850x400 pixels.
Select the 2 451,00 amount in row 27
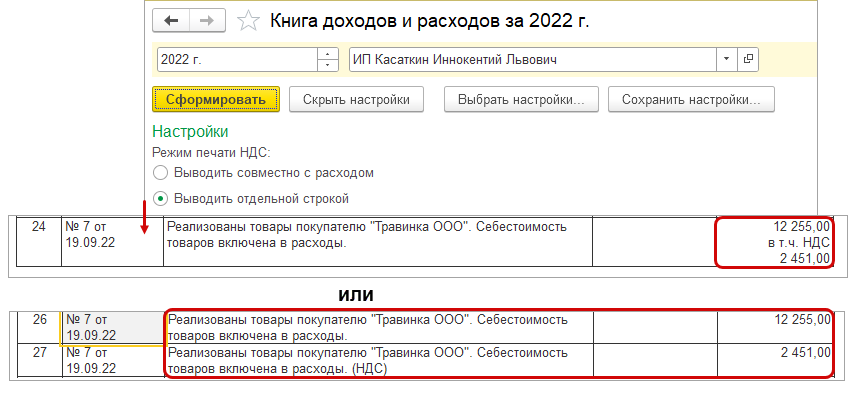coord(774,353)
